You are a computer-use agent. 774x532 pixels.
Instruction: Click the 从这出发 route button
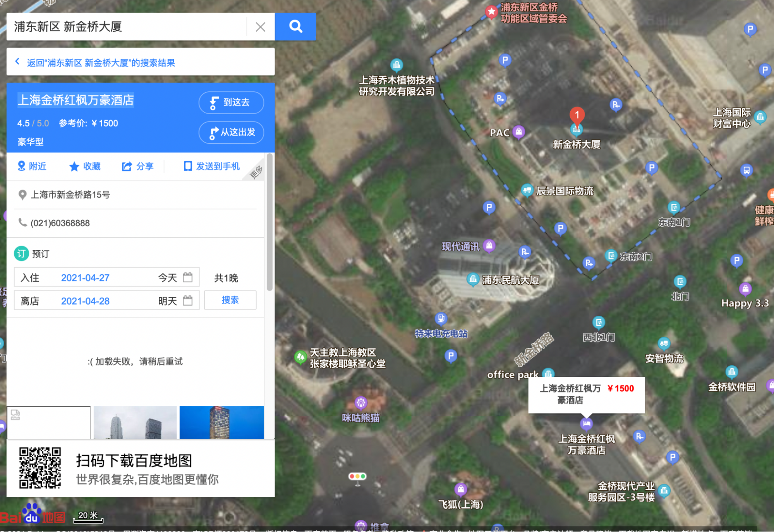point(231,132)
